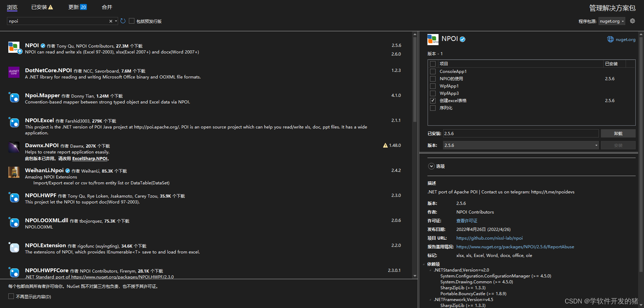Select the Npoi.Mapper package title
The image size is (644, 308).
tap(42, 95)
